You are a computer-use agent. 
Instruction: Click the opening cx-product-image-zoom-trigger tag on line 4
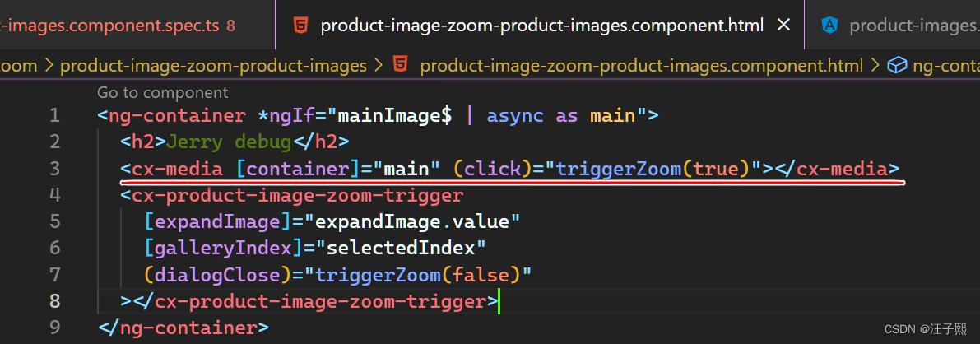(x=292, y=196)
